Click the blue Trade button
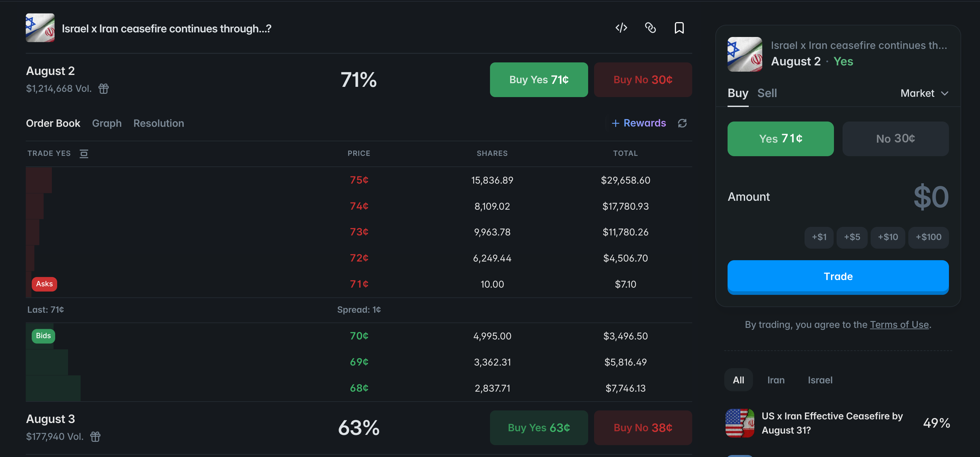Image resolution: width=980 pixels, height=457 pixels. (838, 277)
